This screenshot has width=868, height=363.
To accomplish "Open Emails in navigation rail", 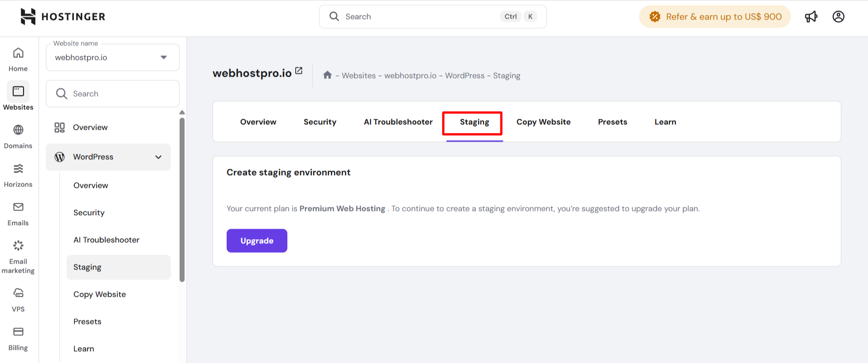I will pyautogui.click(x=18, y=214).
